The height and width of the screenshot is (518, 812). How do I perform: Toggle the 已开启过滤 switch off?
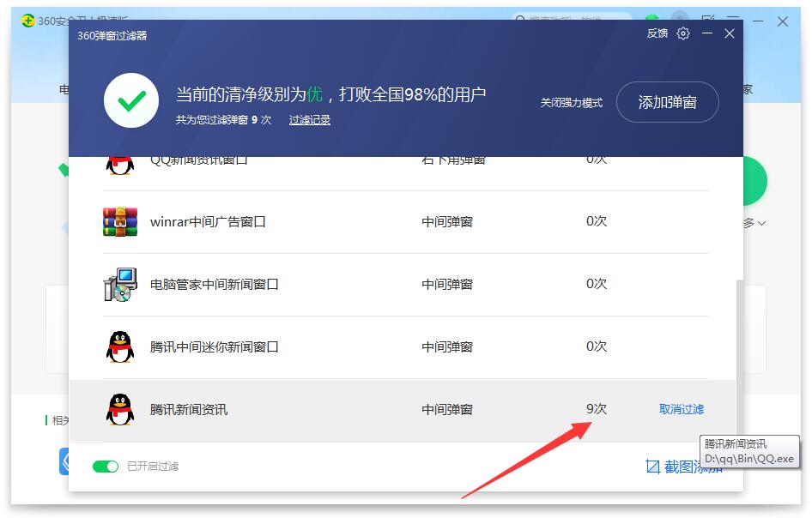coord(105,467)
